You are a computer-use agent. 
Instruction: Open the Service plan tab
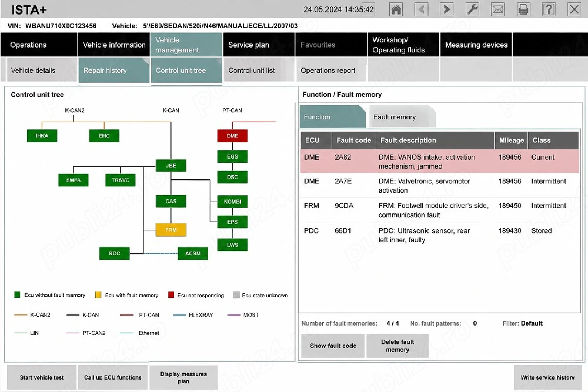(259, 45)
